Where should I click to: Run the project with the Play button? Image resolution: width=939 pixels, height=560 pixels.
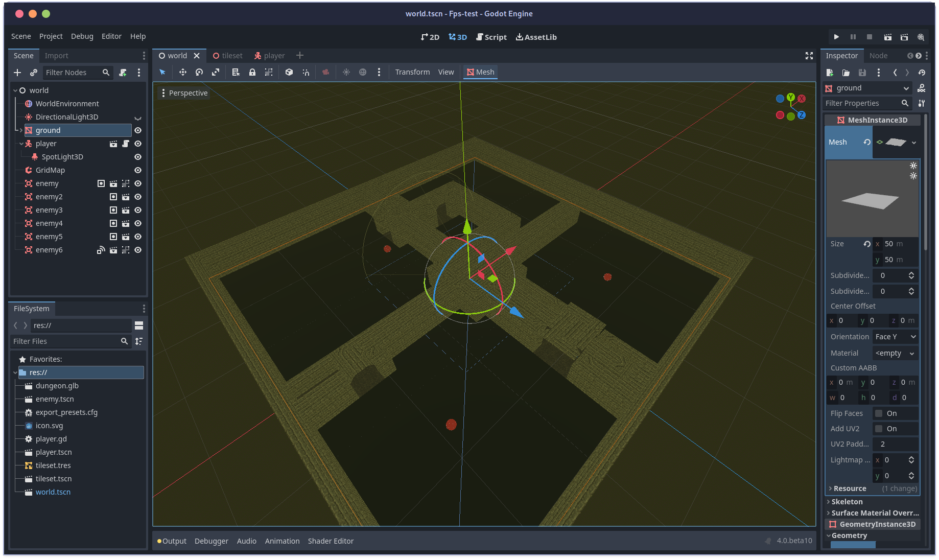point(836,37)
